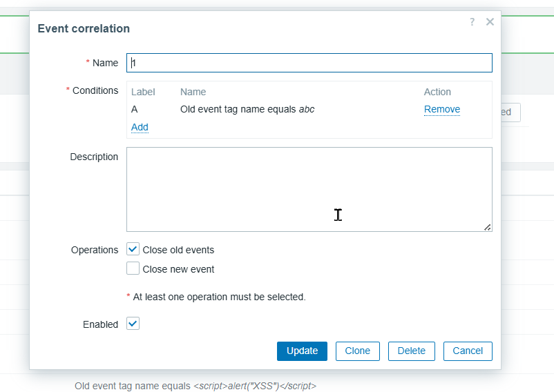Viewport: 554px width, 392px height.
Task: Click the Description box resize handle
Action: [x=488, y=227]
